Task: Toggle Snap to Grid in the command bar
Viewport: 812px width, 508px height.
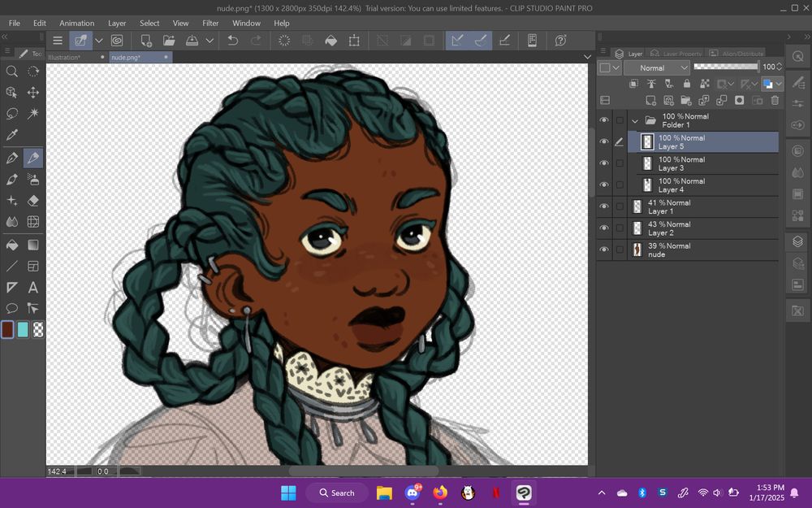Action: (504, 41)
